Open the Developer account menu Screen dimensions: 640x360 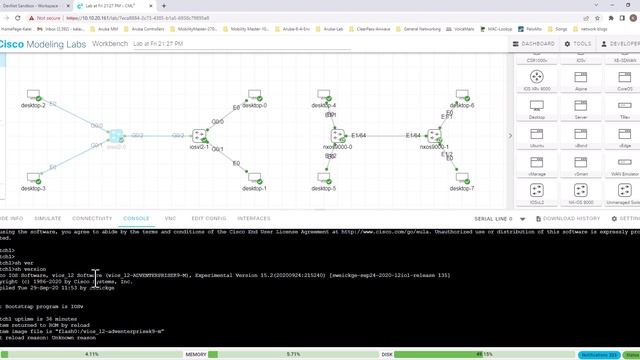coord(620,44)
